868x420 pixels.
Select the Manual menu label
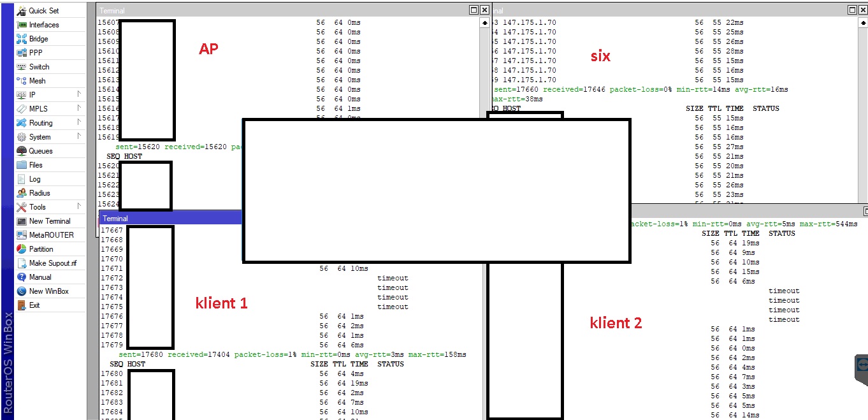(40, 277)
